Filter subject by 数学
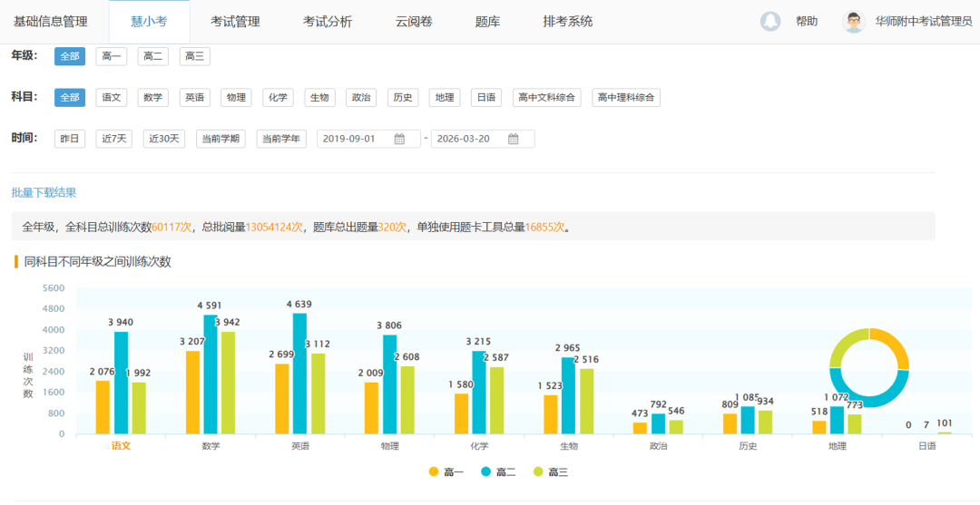 [153, 97]
